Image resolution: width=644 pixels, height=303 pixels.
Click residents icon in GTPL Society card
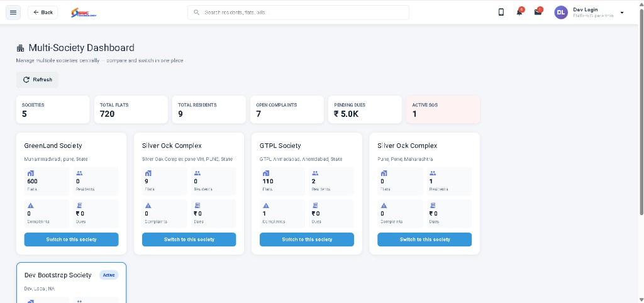[x=315, y=174]
